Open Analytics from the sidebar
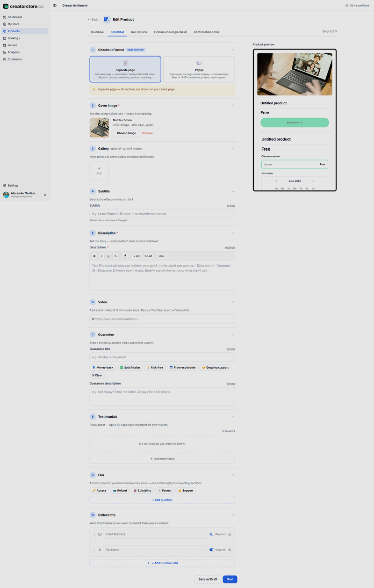This screenshot has width=374, height=588. click(14, 52)
